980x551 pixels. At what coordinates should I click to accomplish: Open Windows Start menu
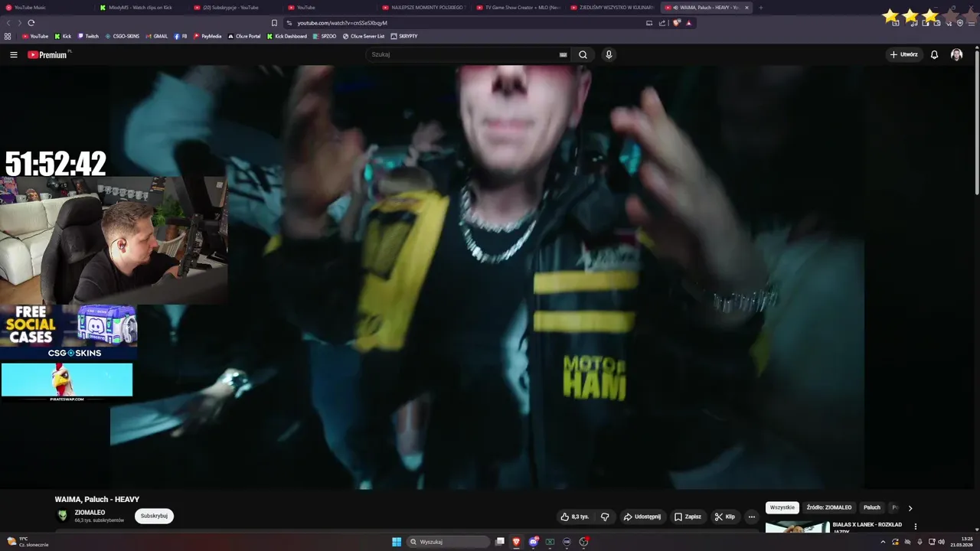point(397,542)
